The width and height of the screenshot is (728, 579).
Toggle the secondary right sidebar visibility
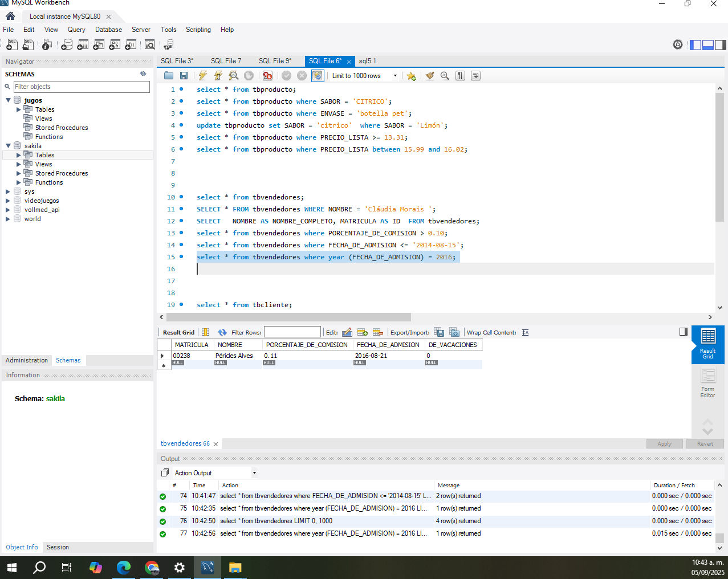(721, 44)
